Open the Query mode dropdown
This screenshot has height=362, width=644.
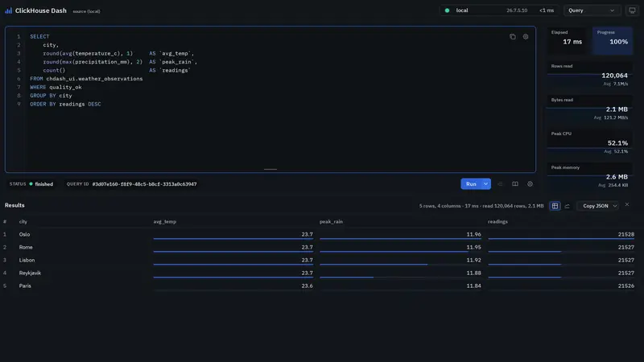tap(592, 10)
